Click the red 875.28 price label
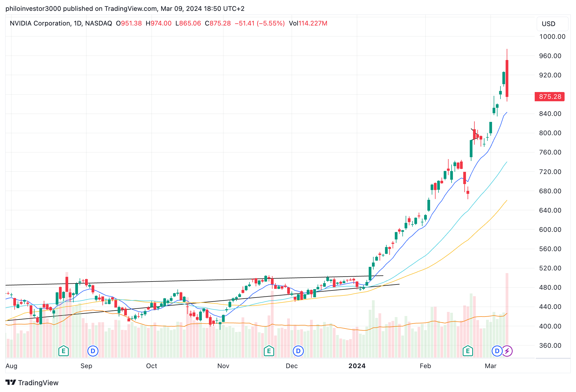This screenshot has width=576, height=392. (x=549, y=97)
